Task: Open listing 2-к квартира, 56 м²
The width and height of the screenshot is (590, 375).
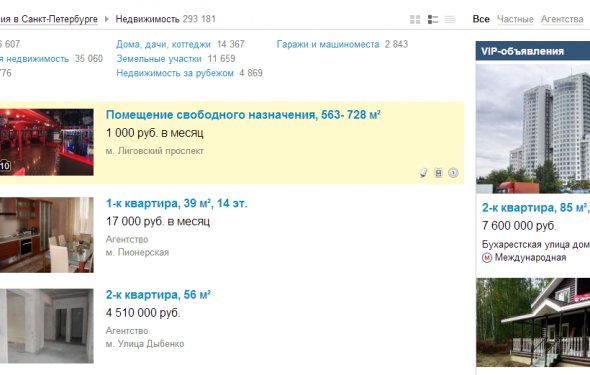Action: (x=158, y=295)
